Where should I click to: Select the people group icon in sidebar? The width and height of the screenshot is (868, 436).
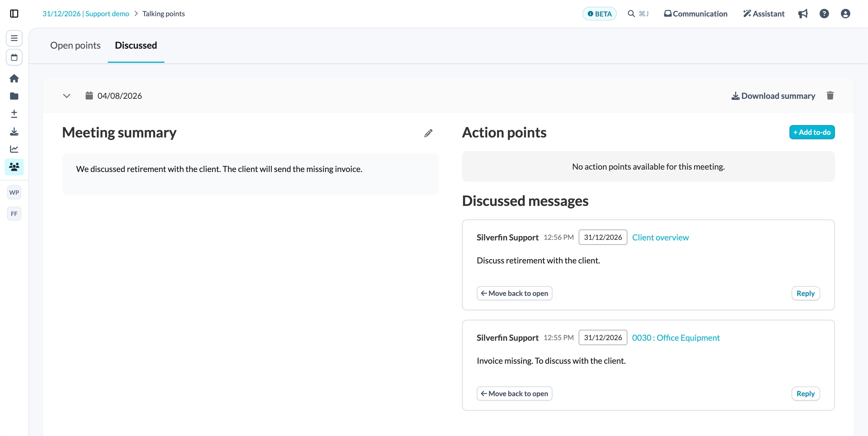click(x=14, y=167)
